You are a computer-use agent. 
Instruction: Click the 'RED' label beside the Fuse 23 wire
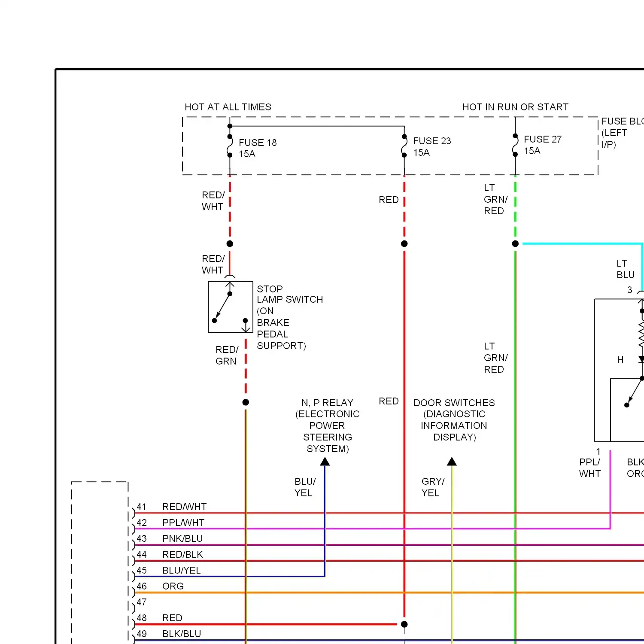[389, 200]
